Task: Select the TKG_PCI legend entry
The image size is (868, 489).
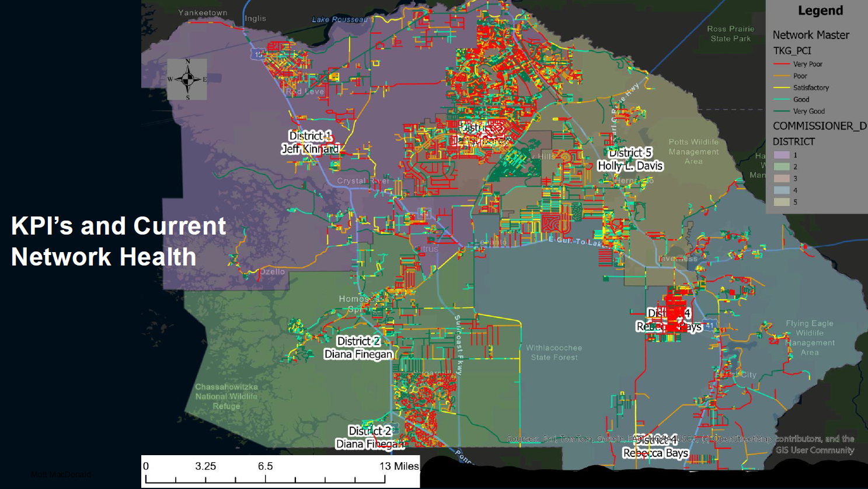Action: click(792, 51)
